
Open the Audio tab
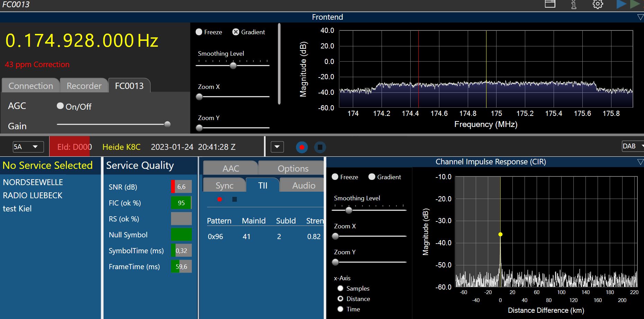(303, 185)
